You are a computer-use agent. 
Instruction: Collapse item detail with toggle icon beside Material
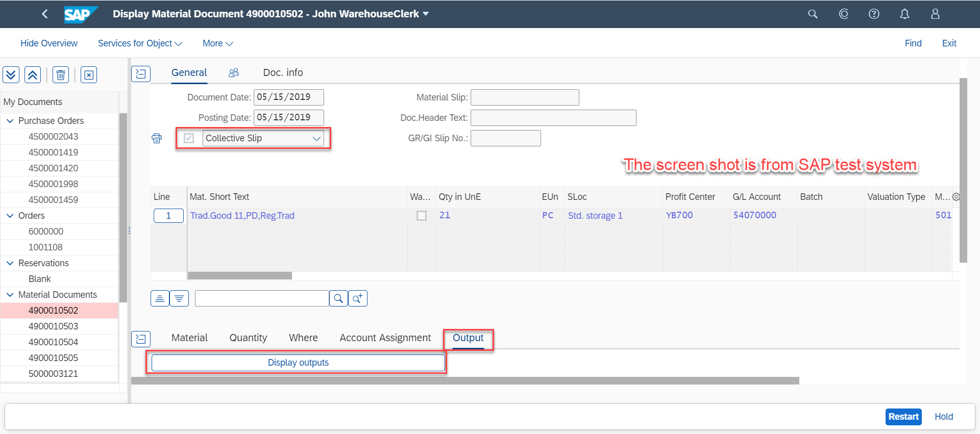[141, 339]
